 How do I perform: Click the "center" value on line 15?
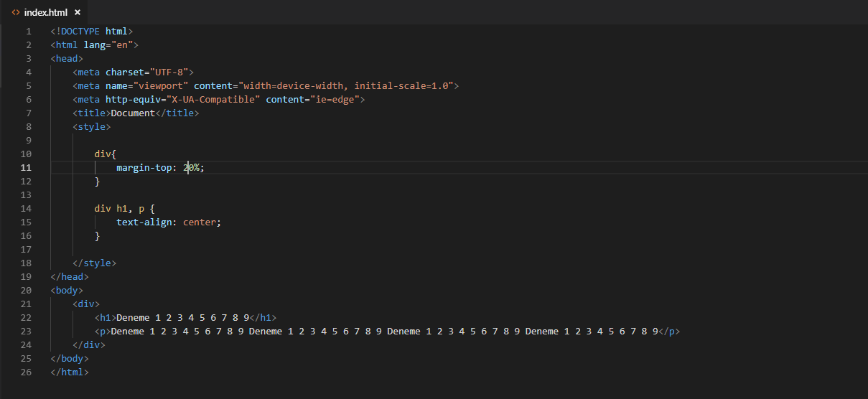tap(200, 222)
